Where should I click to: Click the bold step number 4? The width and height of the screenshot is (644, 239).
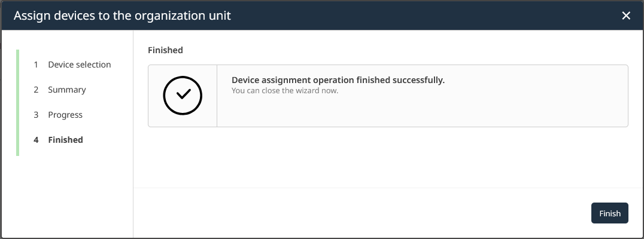click(x=36, y=140)
